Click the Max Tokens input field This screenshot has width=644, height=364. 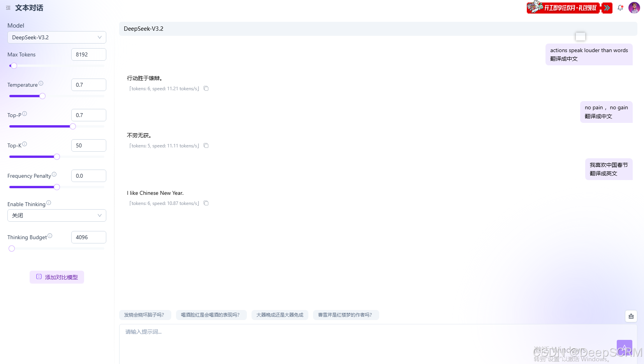(89, 54)
